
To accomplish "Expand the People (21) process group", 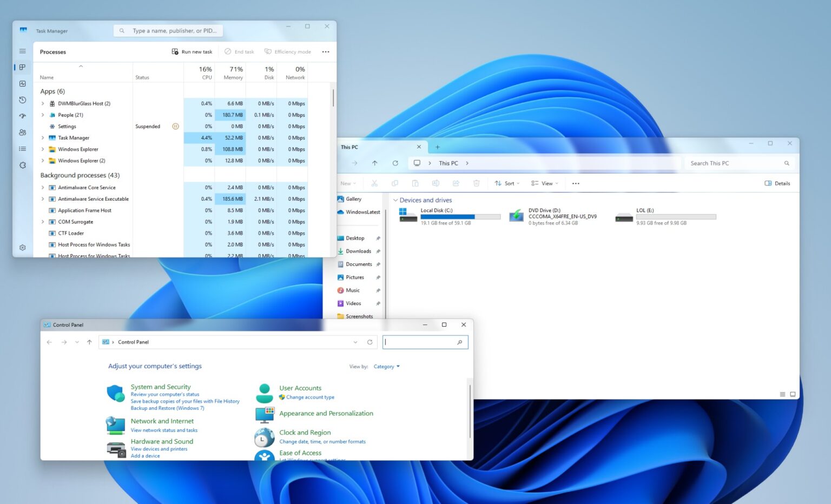I will [43, 115].
